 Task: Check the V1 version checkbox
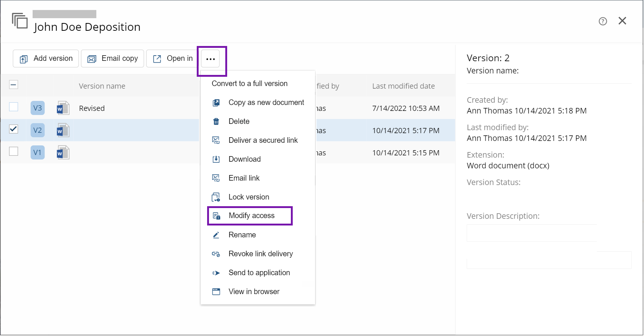[14, 151]
